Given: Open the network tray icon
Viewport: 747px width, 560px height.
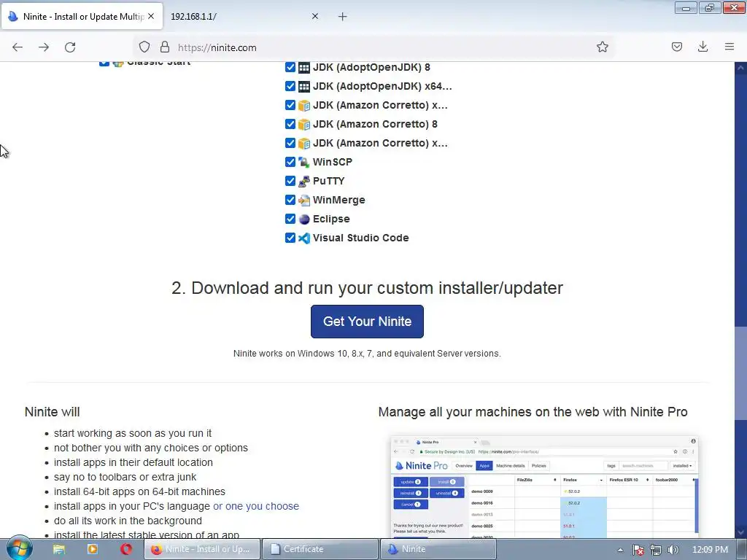Looking at the screenshot, I should pos(656,550).
